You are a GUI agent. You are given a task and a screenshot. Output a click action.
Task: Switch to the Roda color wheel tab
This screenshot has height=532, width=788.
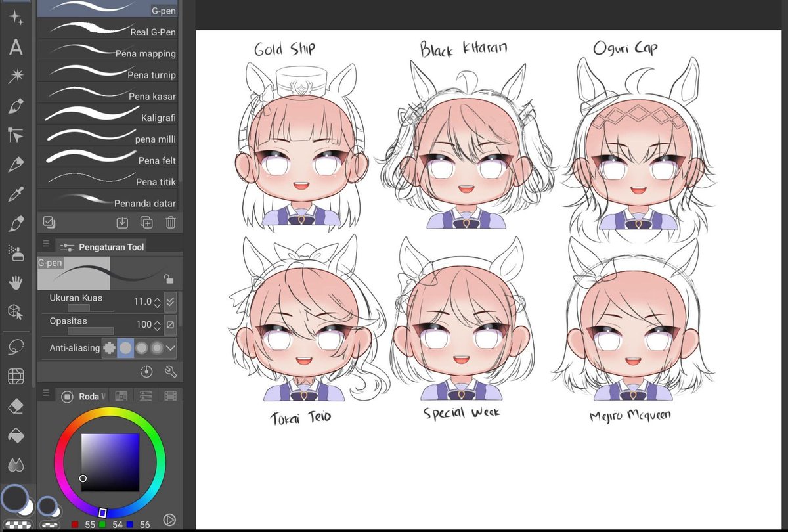(81, 396)
